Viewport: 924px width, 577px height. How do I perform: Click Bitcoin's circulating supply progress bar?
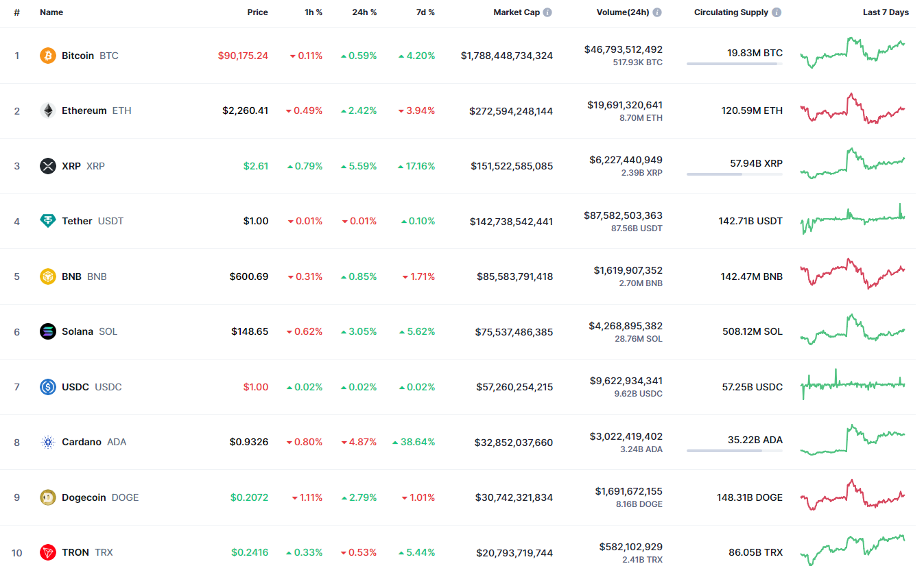734,64
